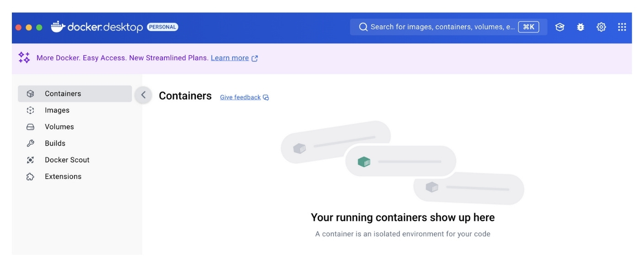644x268 pixels.
Task: Open the apps grid icon
Action: 622,27
